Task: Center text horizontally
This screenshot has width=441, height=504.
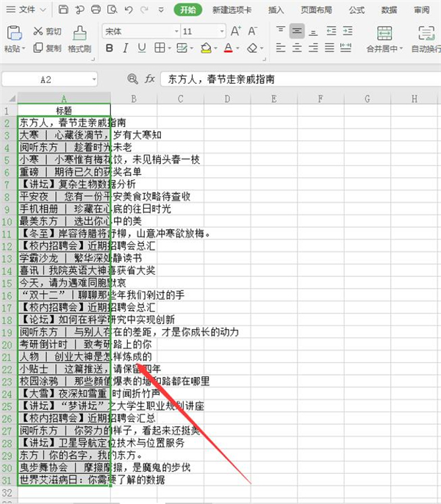Action: pyautogui.click(x=297, y=48)
